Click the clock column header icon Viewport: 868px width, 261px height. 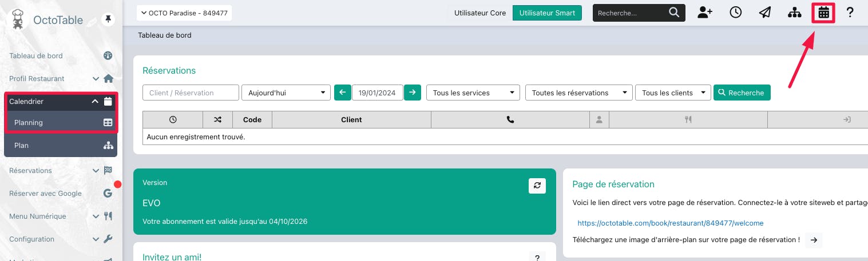pyautogui.click(x=173, y=120)
